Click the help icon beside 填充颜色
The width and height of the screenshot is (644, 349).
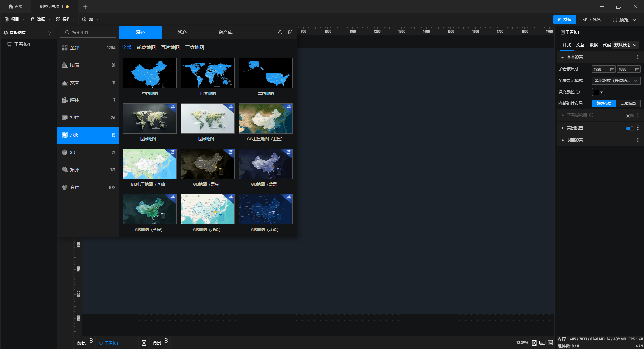click(578, 92)
